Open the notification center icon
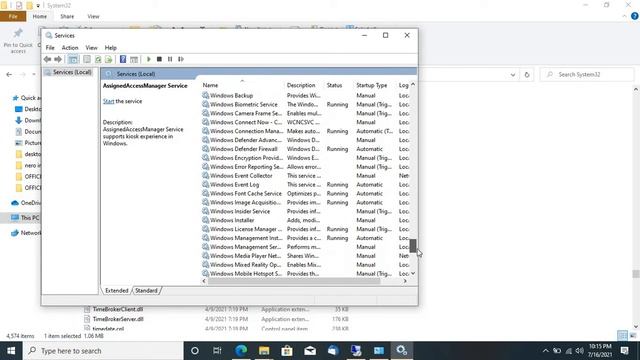640x360 pixels. point(624,351)
